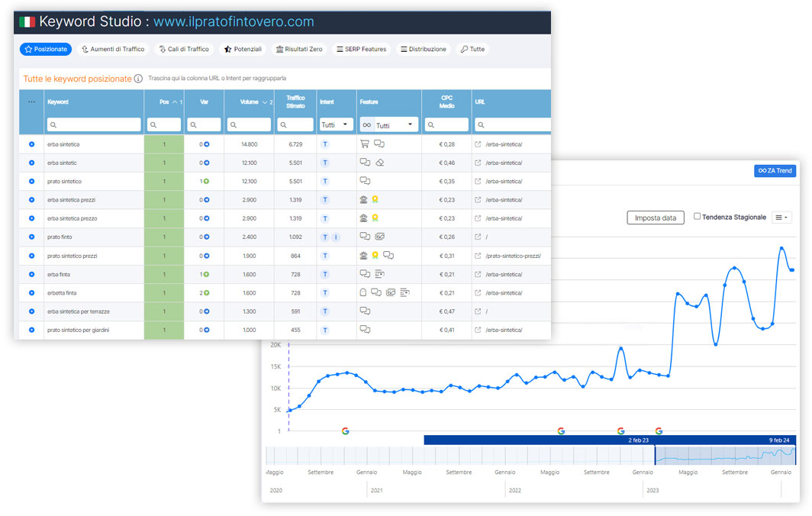812x516 pixels.
Task: Click the award badge icon in 'erba sintetica prezzi' row
Action: [376, 200]
